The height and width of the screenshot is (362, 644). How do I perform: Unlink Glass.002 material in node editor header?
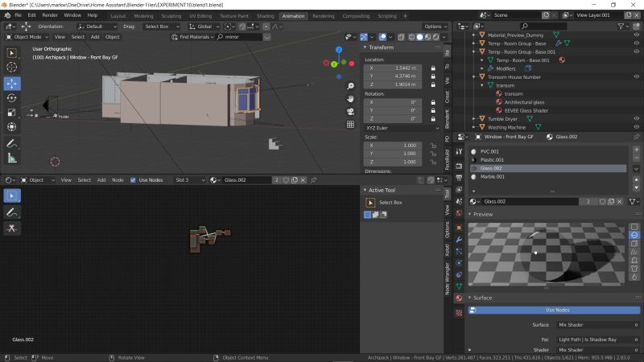click(303, 180)
